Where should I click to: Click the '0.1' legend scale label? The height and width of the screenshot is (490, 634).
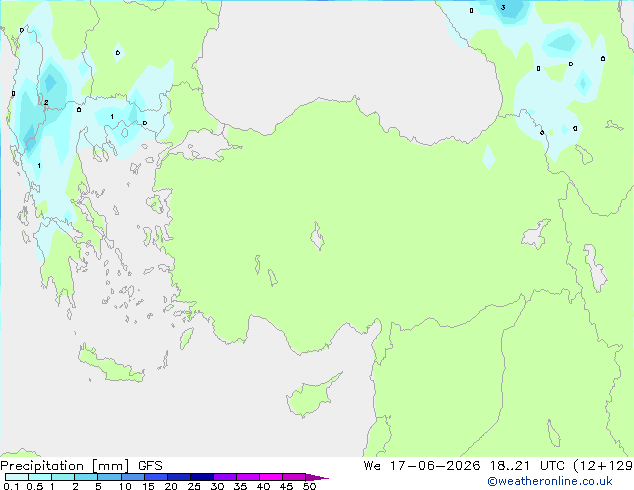tap(11, 486)
